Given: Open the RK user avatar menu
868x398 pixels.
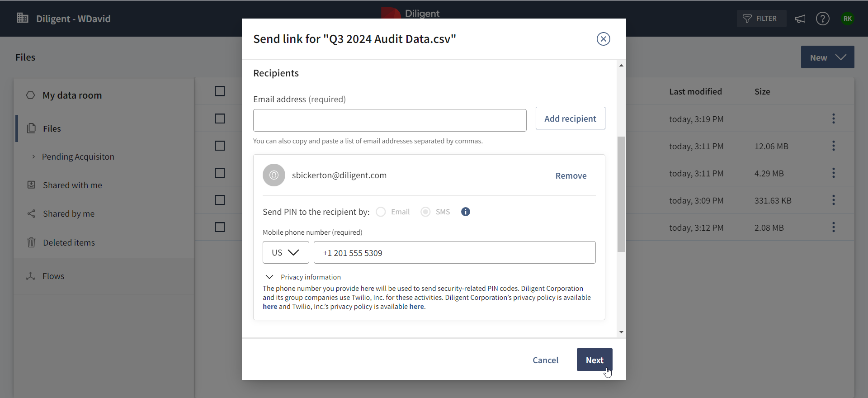Looking at the screenshot, I should tap(848, 19).
